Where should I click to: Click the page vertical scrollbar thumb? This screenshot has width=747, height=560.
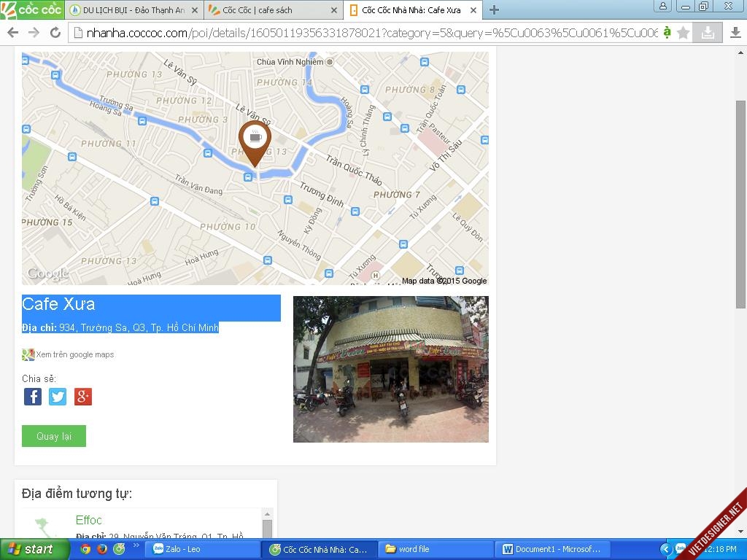coord(740,205)
